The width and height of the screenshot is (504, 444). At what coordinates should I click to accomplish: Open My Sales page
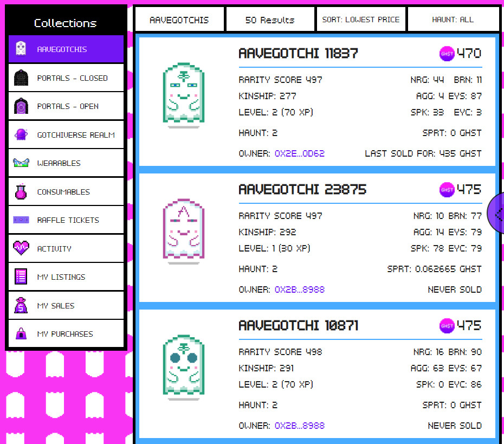(66, 305)
